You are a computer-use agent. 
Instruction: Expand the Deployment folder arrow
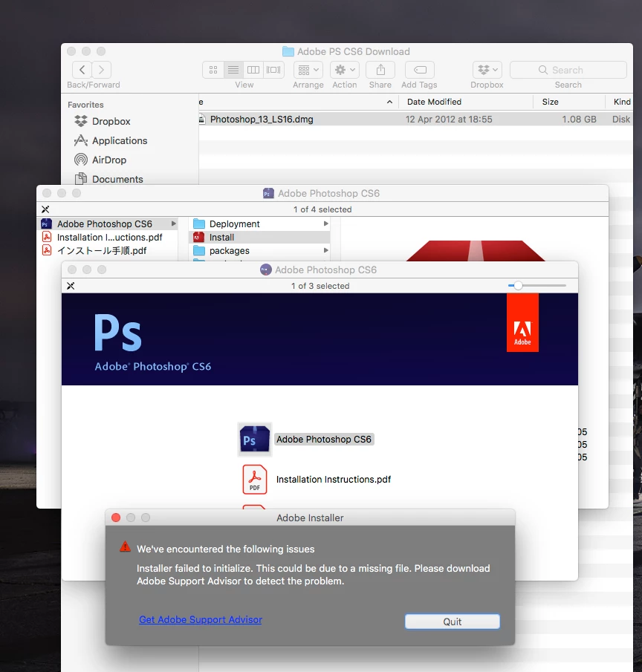(326, 224)
